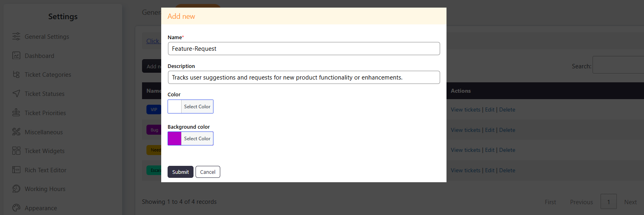Open Select Color for Background color
644x215 pixels.
(x=197, y=139)
